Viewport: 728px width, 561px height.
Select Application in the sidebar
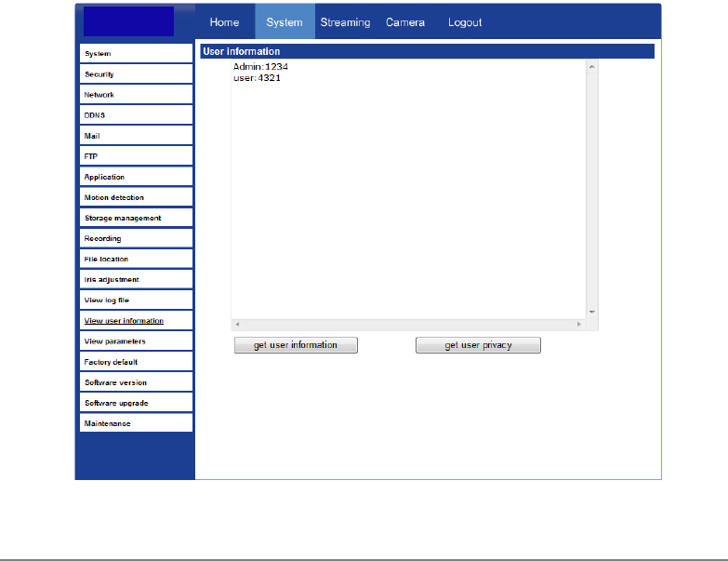[136, 177]
